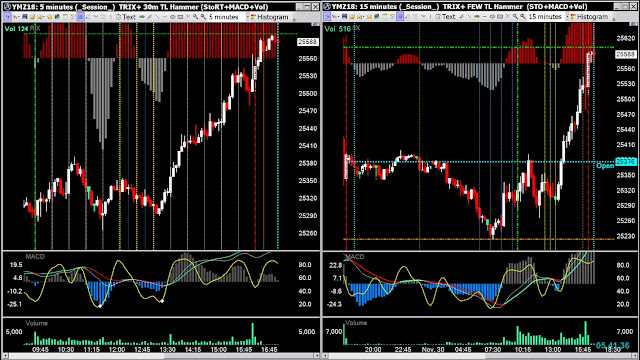This screenshot has height=360, width=640.
Task: Click the 25376 Open price label in 15 minutes chart
Action: click(x=625, y=162)
